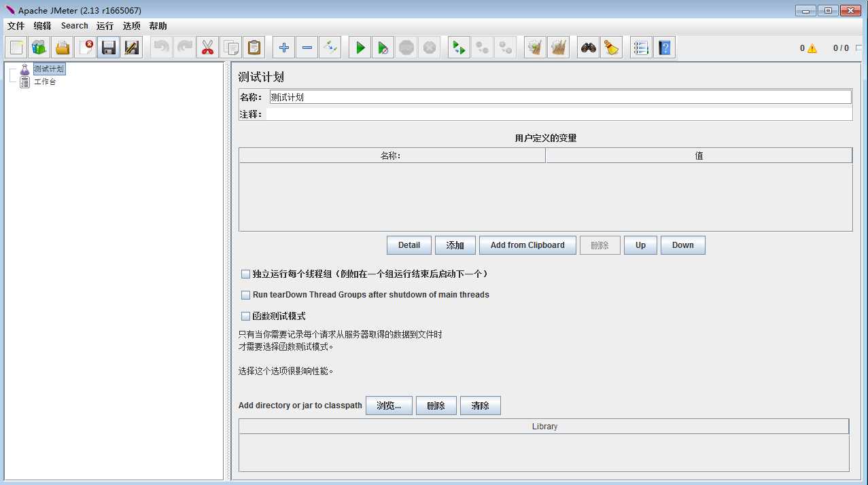Click the 浏览... browse button
This screenshot has height=485, width=868.
pyautogui.click(x=389, y=406)
